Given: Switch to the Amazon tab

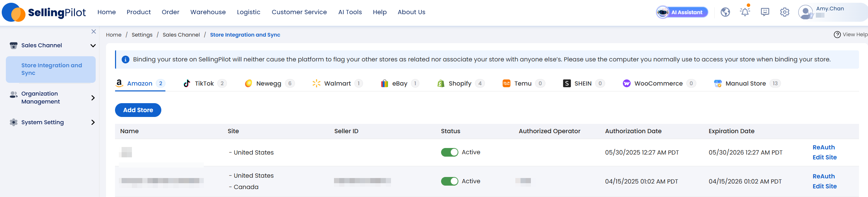Looking at the screenshot, I should point(140,83).
